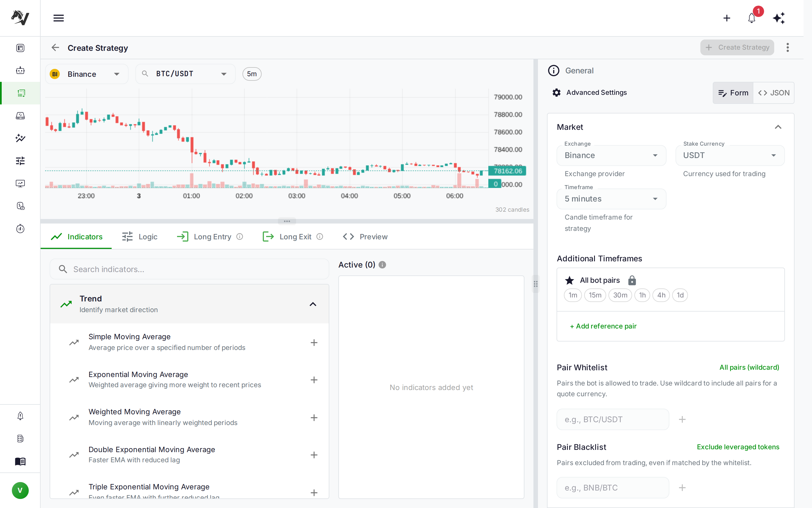812x508 pixels.
Task: Click All pairs (wildcard) link
Action: [x=749, y=367]
